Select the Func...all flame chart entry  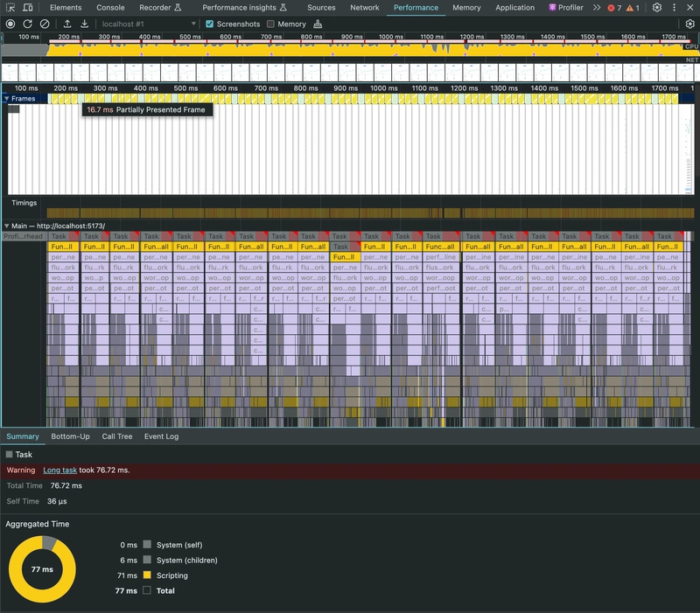(x=441, y=247)
